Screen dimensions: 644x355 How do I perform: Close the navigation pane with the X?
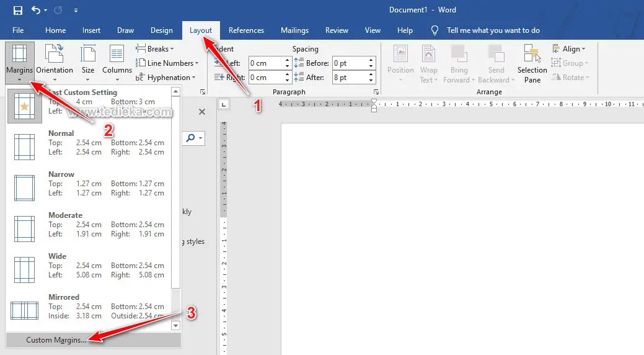point(202,112)
